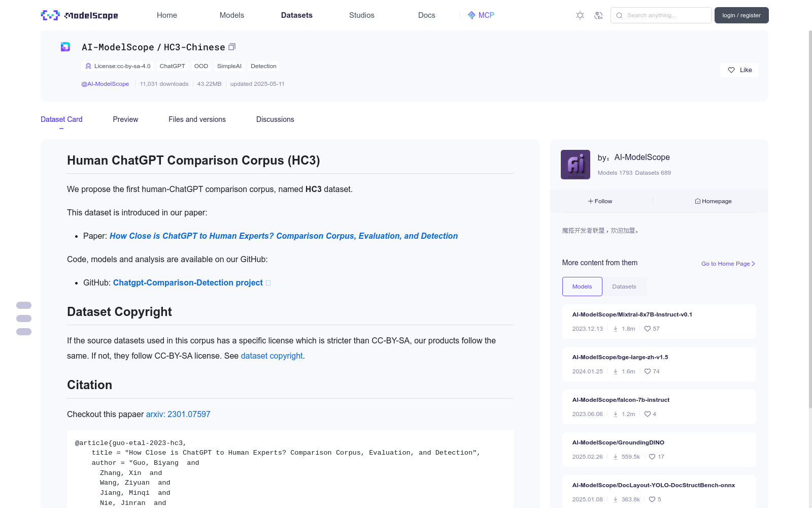
Task: Open the MCP navigation item
Action: 481,15
